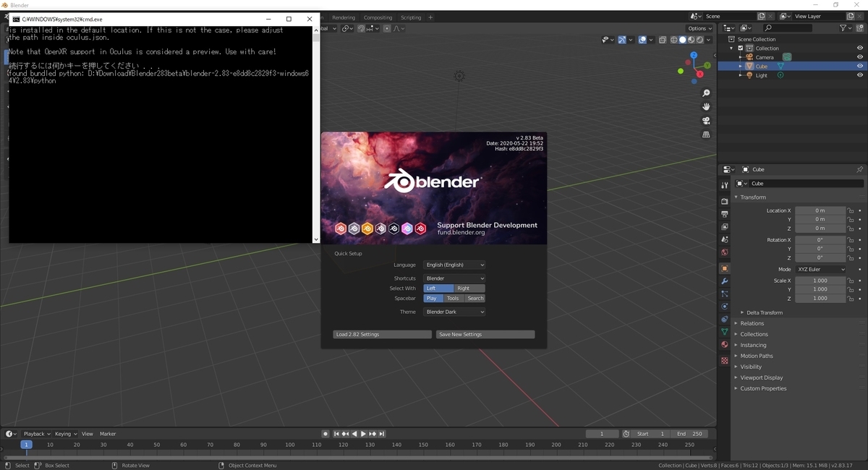Toggle X-ray mode in viewport header
Image resolution: width=868 pixels, height=470 pixels.
click(x=663, y=40)
